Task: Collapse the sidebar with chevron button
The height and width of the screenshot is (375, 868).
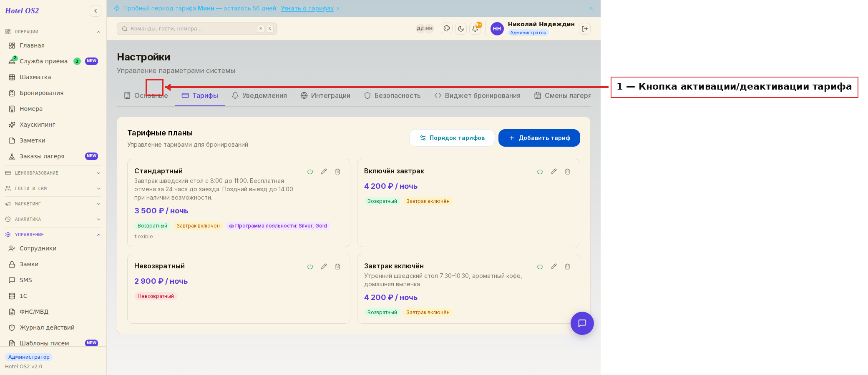Action: (96, 11)
